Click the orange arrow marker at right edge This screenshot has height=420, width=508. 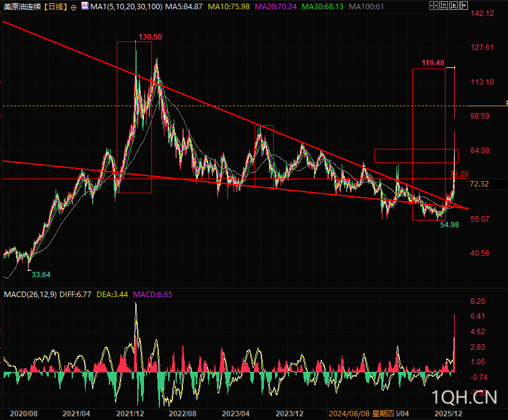pyautogui.click(x=506, y=103)
